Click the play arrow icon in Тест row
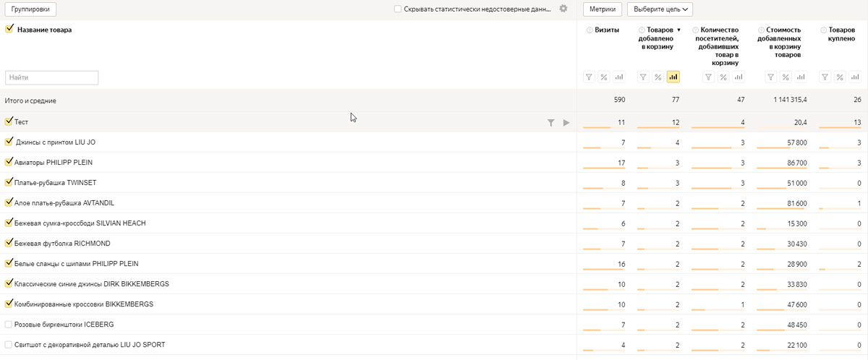 click(x=566, y=123)
